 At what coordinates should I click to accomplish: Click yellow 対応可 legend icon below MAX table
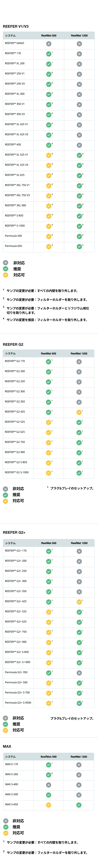(5, 833)
